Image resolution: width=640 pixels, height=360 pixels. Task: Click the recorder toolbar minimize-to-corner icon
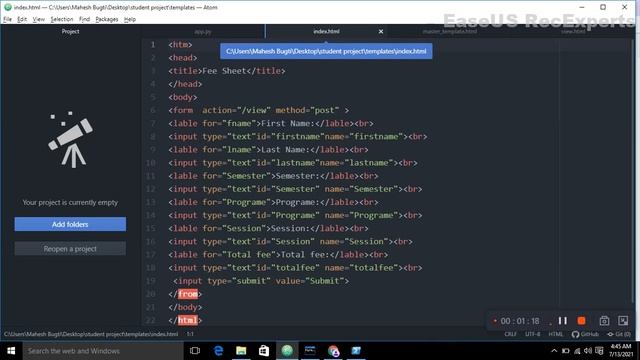(623, 321)
